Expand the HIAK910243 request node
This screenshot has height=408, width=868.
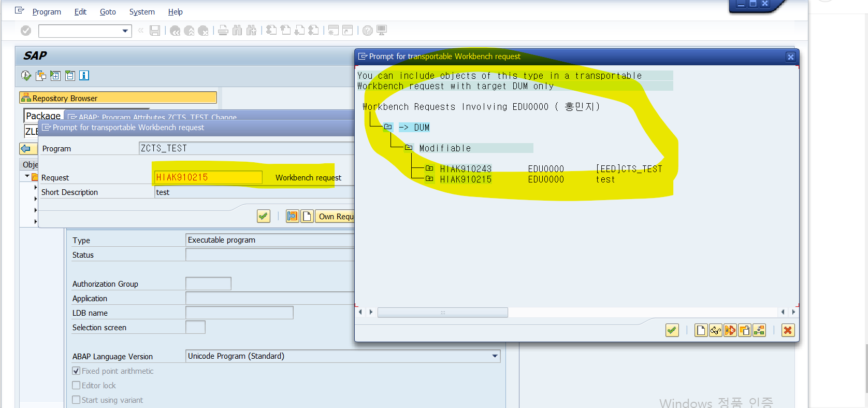429,168
